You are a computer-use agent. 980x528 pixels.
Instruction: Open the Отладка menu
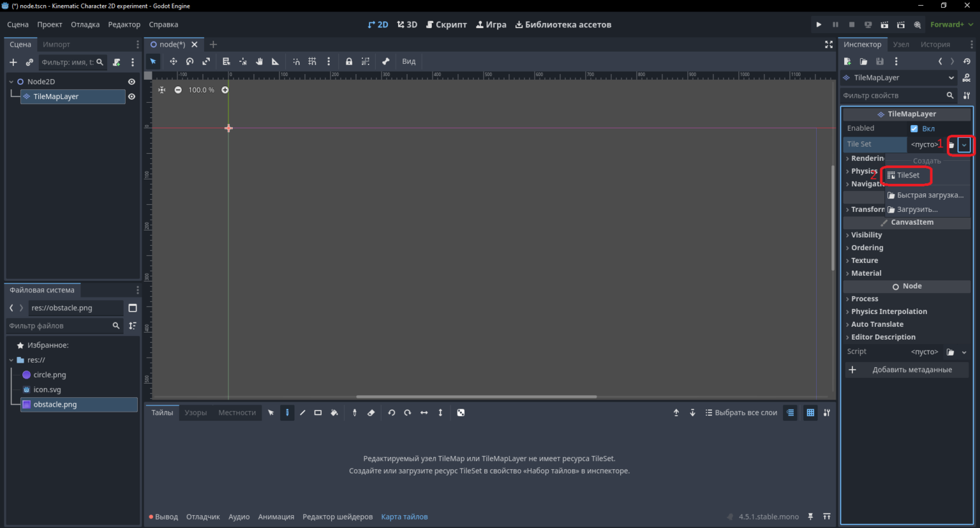tap(85, 24)
